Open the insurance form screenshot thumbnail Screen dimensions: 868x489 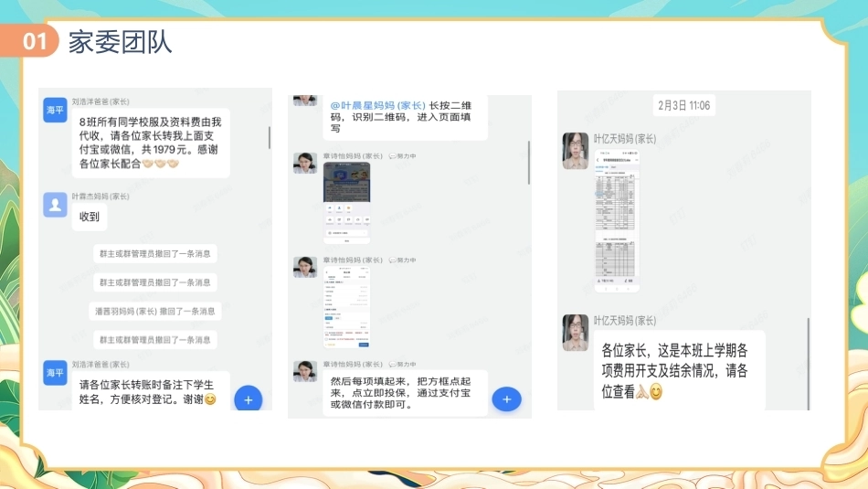pos(346,307)
